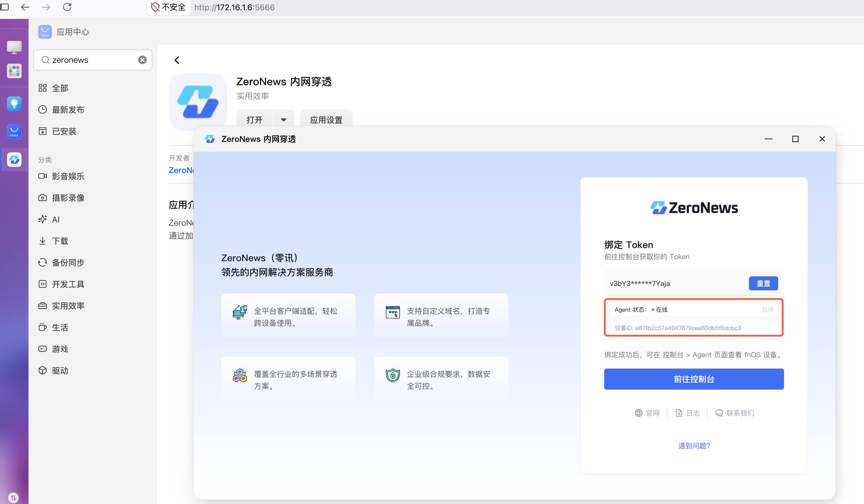The image size is (864, 504).
Task: Click the browser back arrow
Action: click(25, 7)
